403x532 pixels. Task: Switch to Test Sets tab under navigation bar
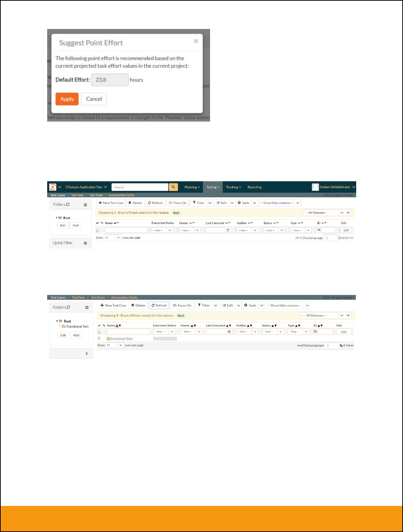(77, 195)
